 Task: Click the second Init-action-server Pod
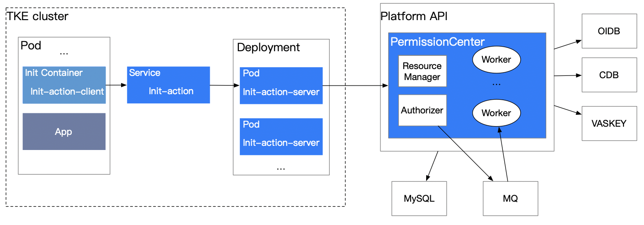point(281,136)
